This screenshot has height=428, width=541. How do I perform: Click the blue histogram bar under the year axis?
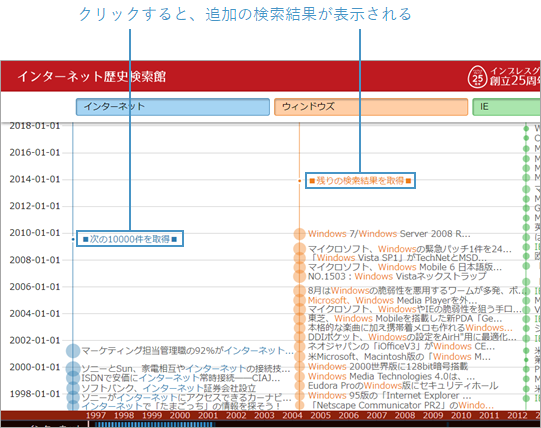[155, 424]
